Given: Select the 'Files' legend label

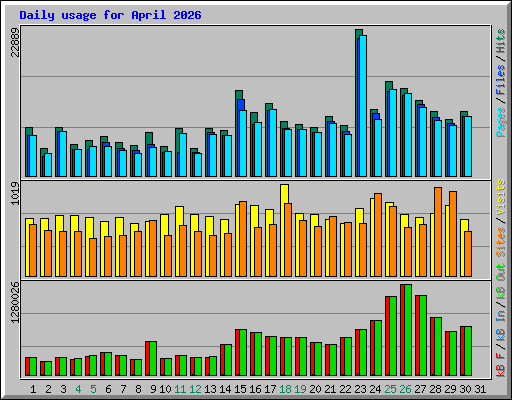Looking at the screenshot, I should (500, 80).
